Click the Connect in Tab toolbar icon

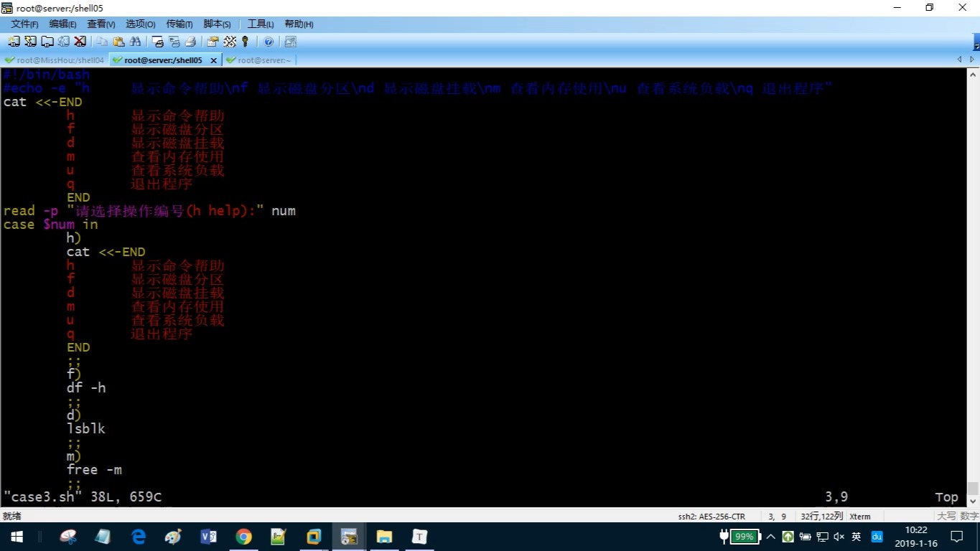[x=47, y=42]
